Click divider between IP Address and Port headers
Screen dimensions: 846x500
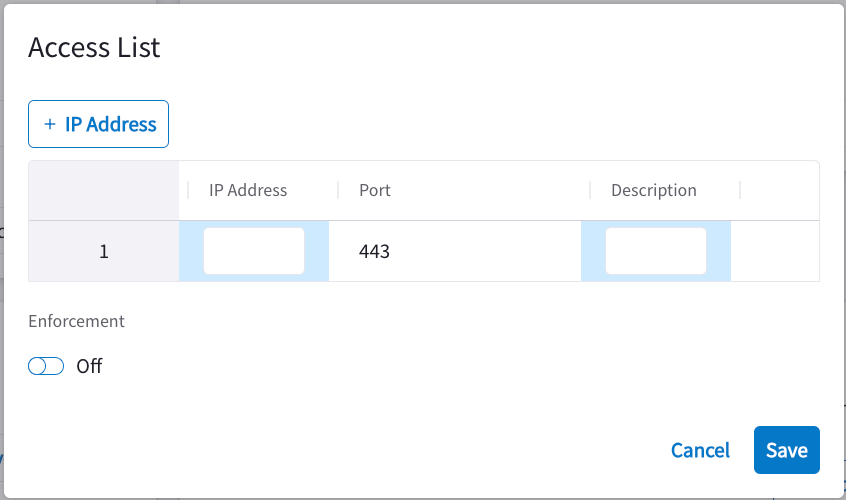click(x=338, y=190)
